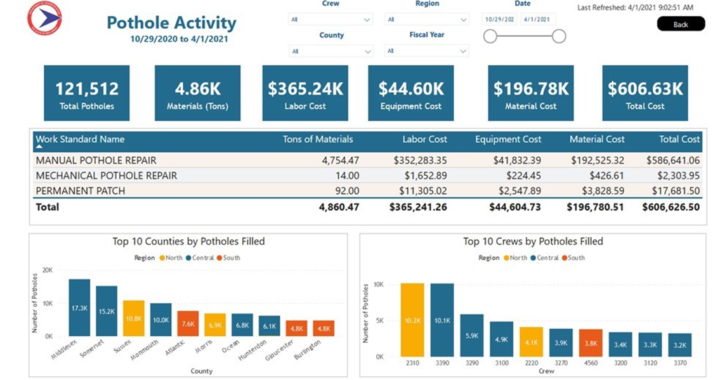Image resolution: width=720 pixels, height=380 pixels.
Task: Open the Crew dropdown
Action: coord(330,19)
